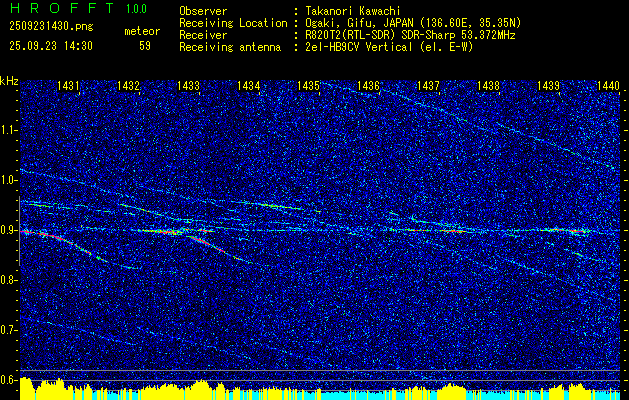Image resolution: width=629 pixels, height=400 pixels.
Task: Click the 1438 time marker
Action: pos(488,85)
